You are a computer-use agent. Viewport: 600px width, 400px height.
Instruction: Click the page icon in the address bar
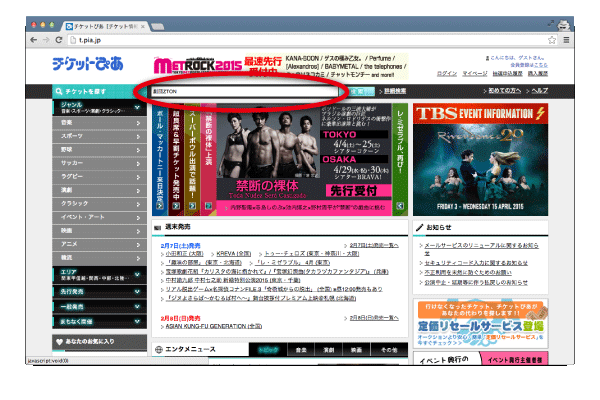coord(73,40)
